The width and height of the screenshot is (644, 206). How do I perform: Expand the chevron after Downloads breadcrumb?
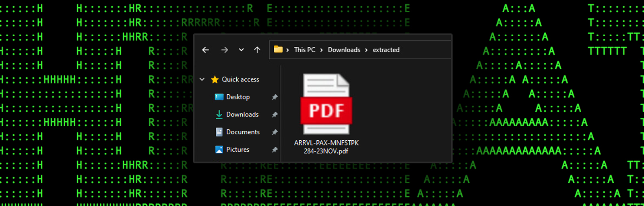(x=366, y=50)
